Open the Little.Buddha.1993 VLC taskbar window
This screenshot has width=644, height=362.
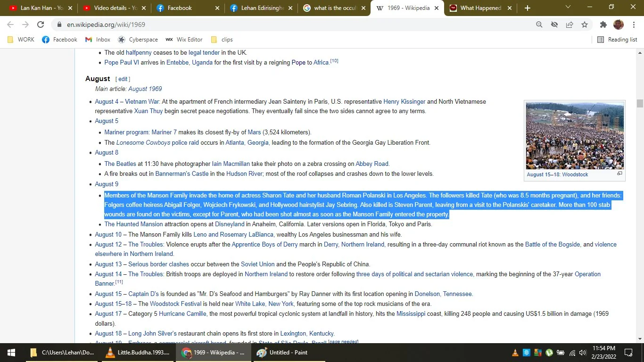[x=138, y=353]
